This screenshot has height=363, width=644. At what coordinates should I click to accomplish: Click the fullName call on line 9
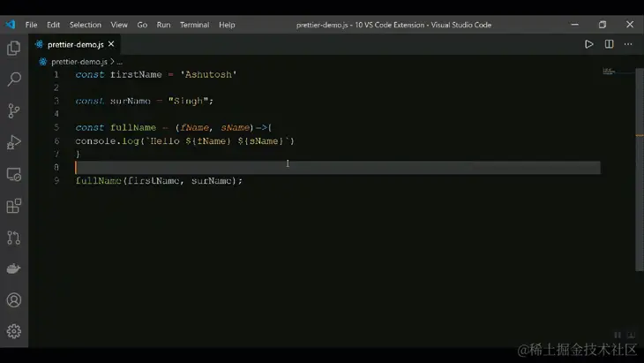[99, 180]
